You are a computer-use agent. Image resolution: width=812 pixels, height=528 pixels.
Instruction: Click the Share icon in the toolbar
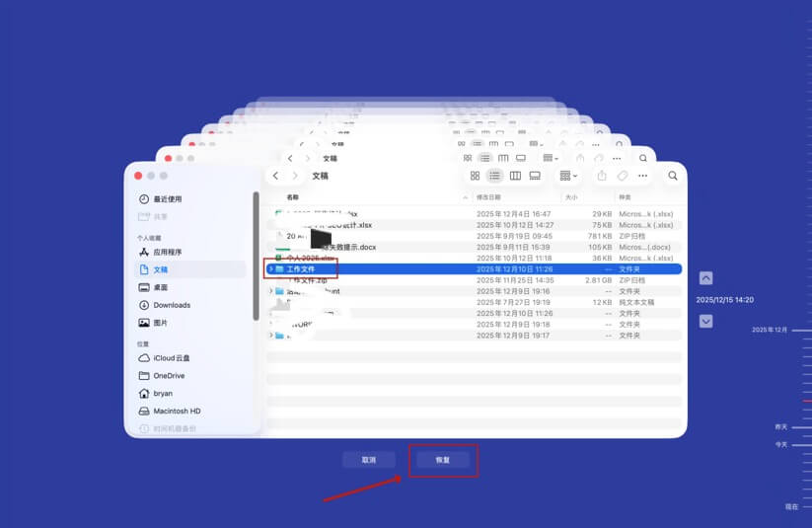click(x=602, y=176)
